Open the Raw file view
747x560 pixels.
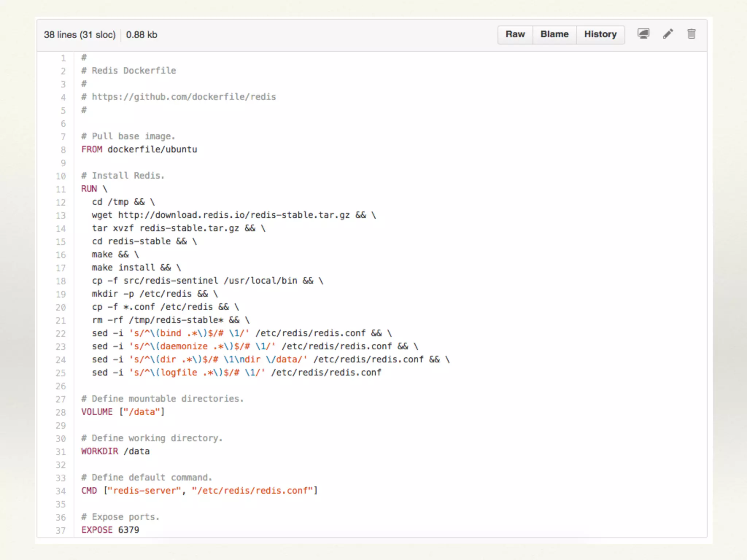point(515,34)
